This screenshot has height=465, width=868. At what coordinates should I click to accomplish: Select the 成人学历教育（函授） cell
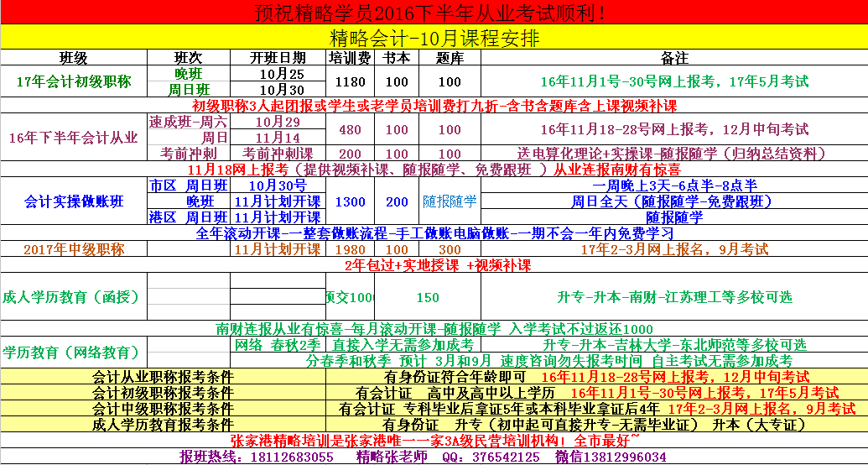tap(73, 297)
